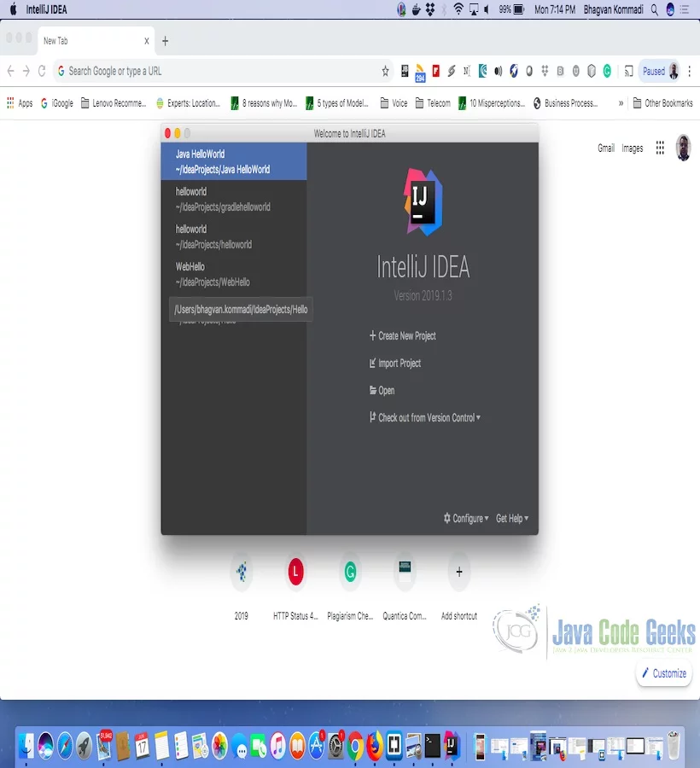
Task: Open the Trash in the dock
Action: [674, 746]
